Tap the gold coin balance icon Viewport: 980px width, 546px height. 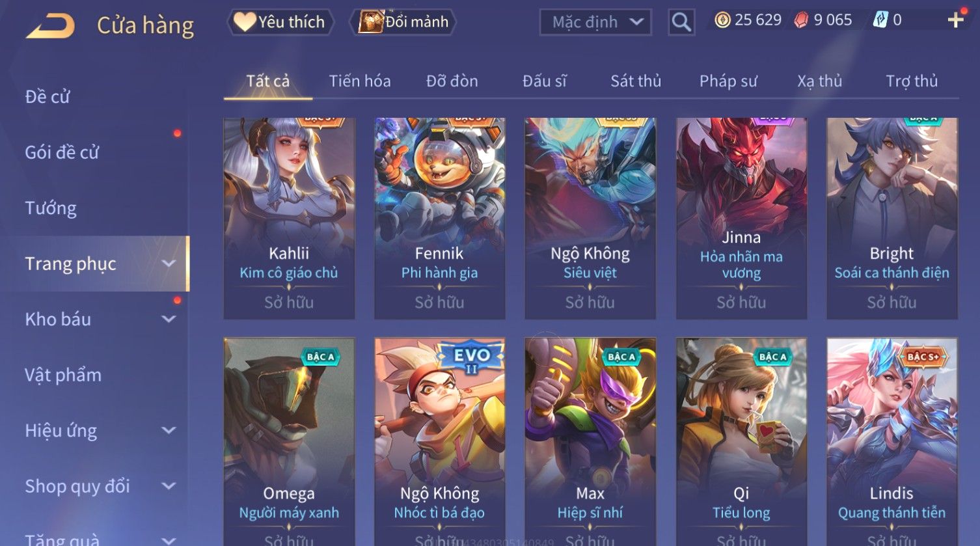coord(722,21)
